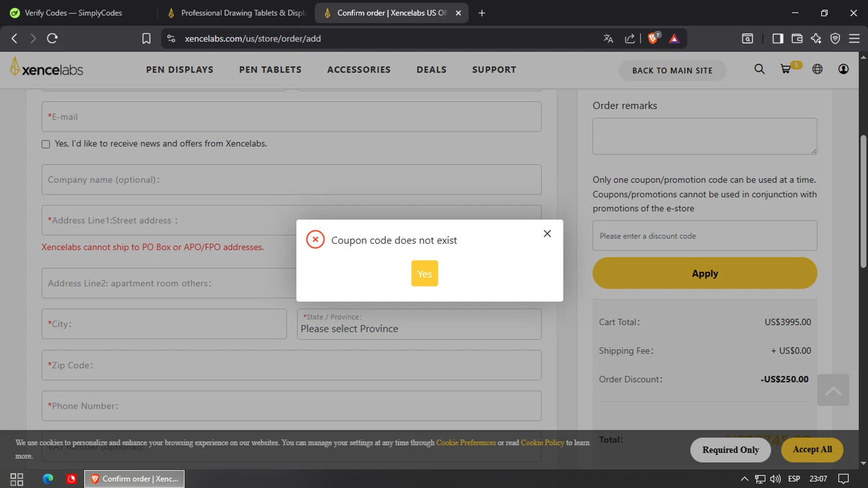The image size is (868, 488).
Task: Click Accept All cookies button
Action: [812, 450]
